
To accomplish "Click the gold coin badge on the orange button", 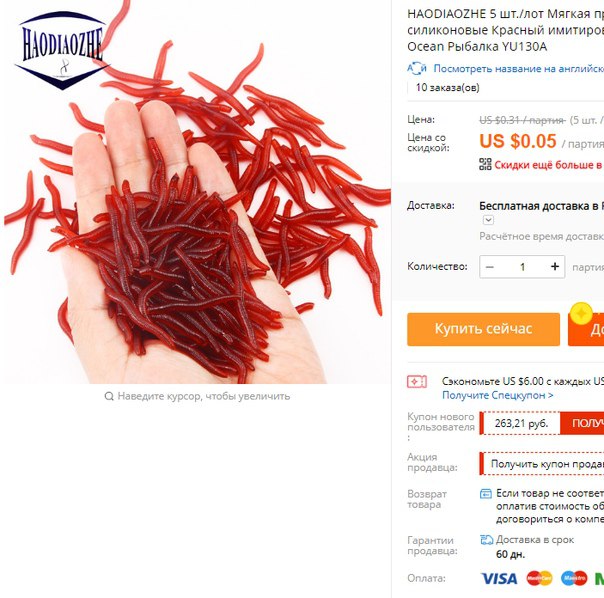I will coord(581,314).
